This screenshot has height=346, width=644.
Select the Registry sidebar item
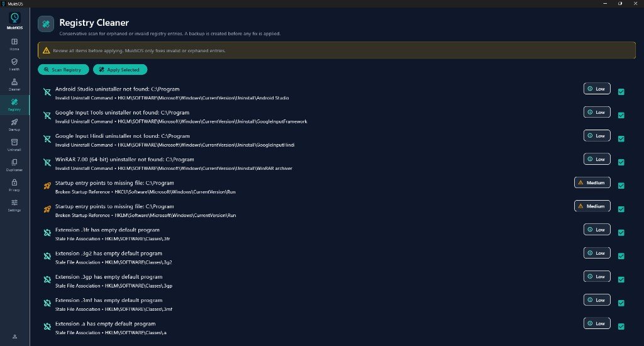pos(14,105)
